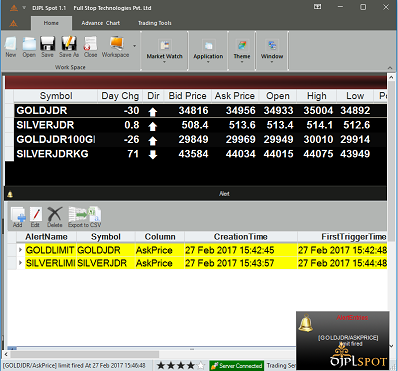
Task: Sort by the Day Chg column header
Action: (120, 96)
